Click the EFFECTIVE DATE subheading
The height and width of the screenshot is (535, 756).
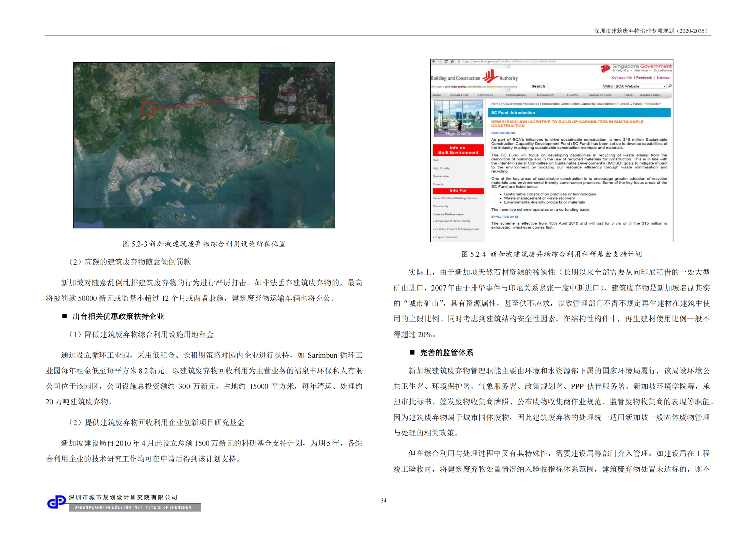pyautogui.click(x=505, y=217)
